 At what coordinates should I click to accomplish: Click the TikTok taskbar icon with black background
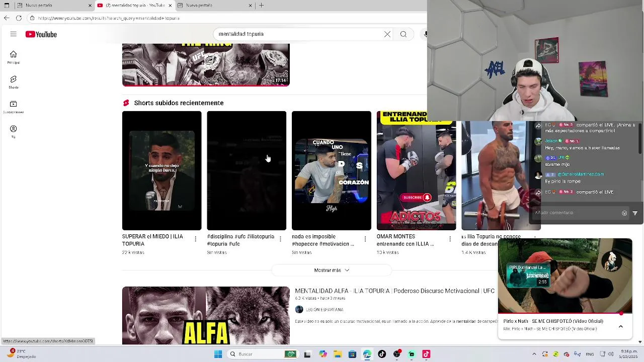coord(382,354)
